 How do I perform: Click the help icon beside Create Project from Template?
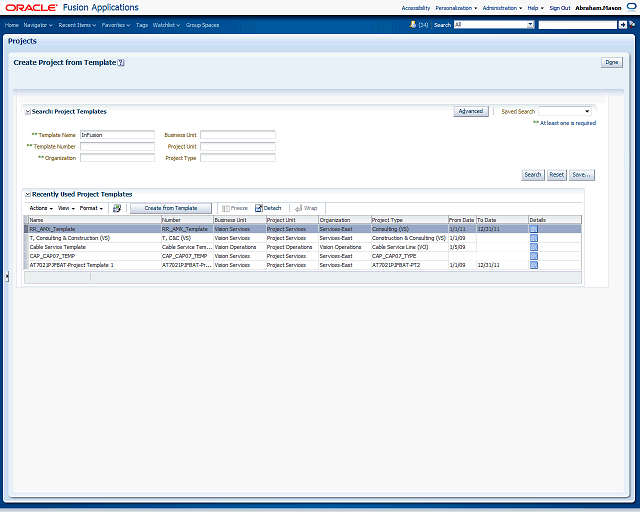point(121,62)
